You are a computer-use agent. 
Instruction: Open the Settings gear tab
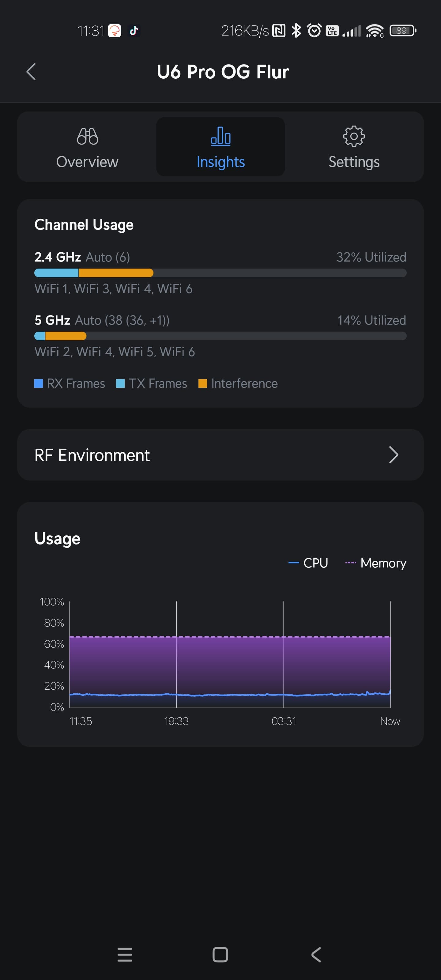(354, 146)
